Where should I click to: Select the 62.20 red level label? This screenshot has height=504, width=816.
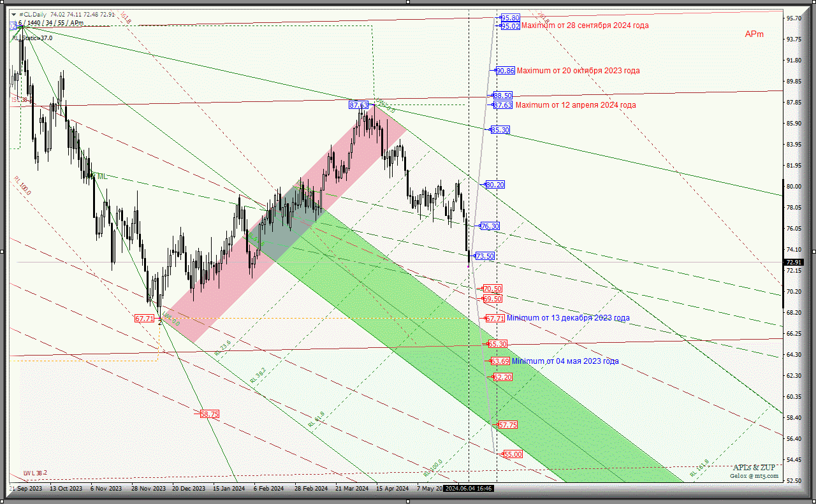[x=502, y=377]
